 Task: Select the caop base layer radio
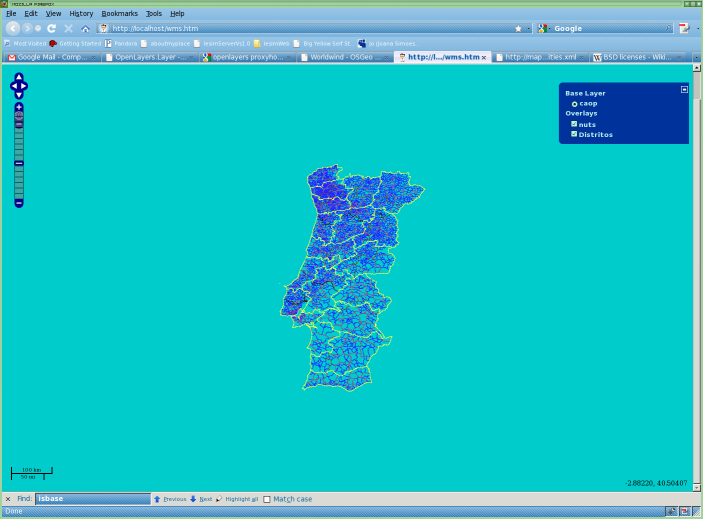[574, 103]
